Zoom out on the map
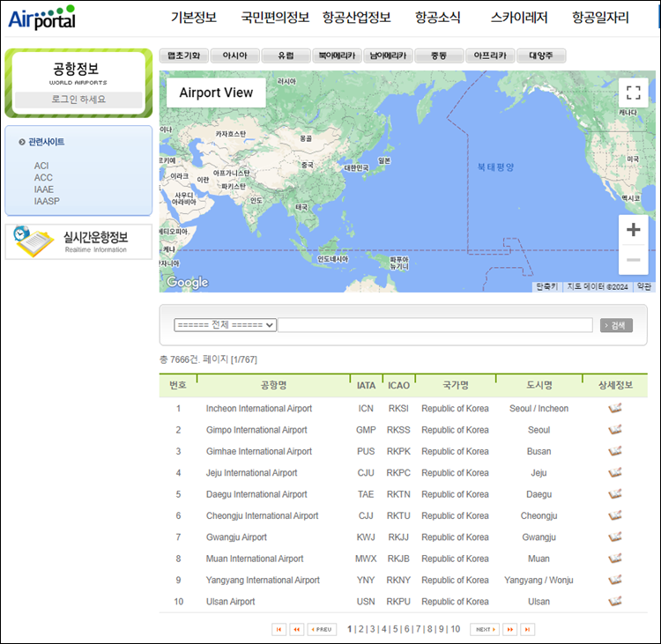661x644 pixels. [633, 260]
